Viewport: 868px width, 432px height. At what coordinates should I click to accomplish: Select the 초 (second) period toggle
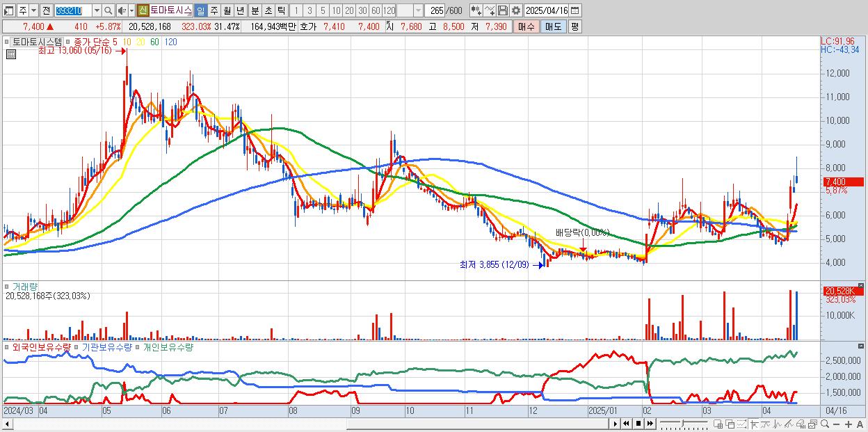[x=268, y=10]
